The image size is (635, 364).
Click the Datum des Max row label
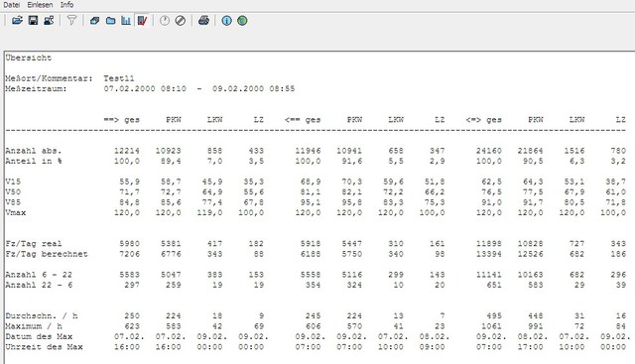click(x=39, y=336)
